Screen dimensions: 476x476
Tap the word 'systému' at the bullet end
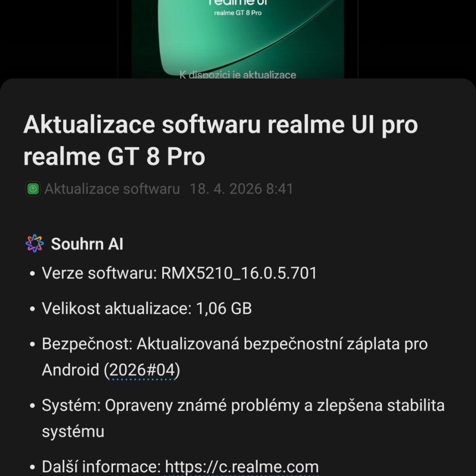(x=73, y=432)
